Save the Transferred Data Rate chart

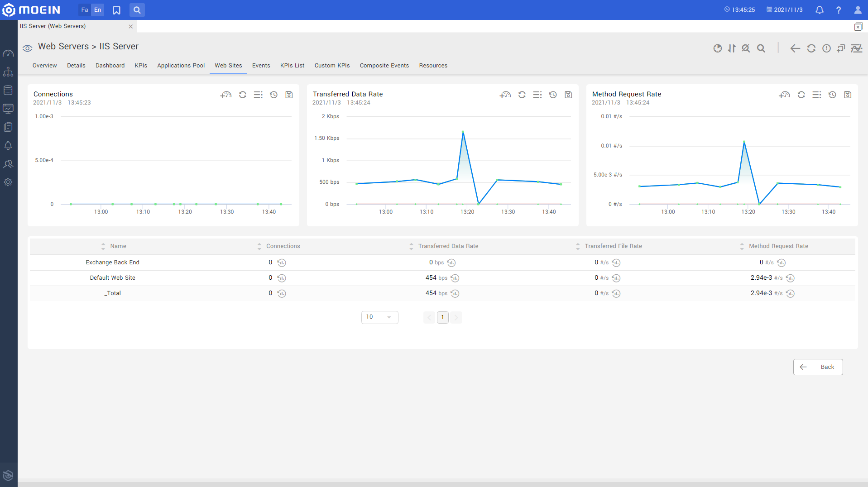[x=568, y=95]
